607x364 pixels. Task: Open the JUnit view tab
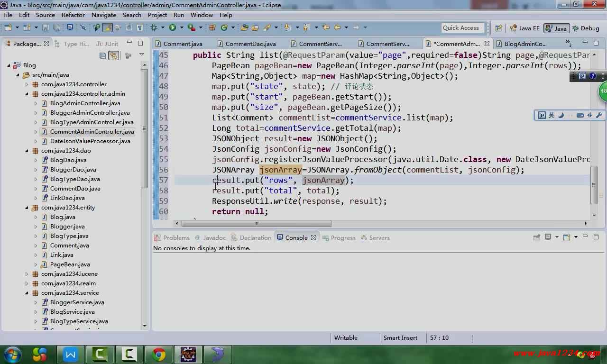point(107,44)
